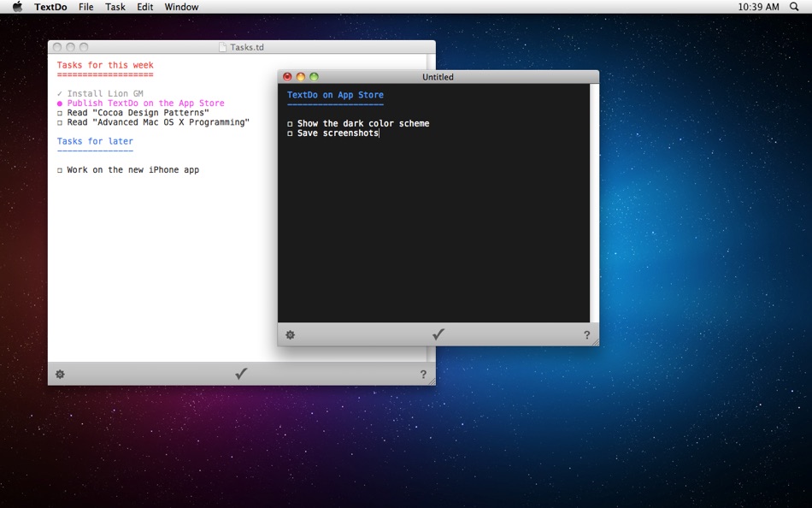Image resolution: width=812 pixels, height=508 pixels.
Task: Click checkmark icon in Tasks.td window toolbar
Action: [241, 373]
